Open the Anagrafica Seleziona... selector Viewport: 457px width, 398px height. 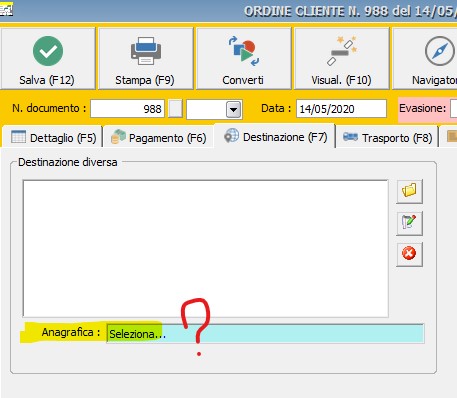click(x=265, y=333)
